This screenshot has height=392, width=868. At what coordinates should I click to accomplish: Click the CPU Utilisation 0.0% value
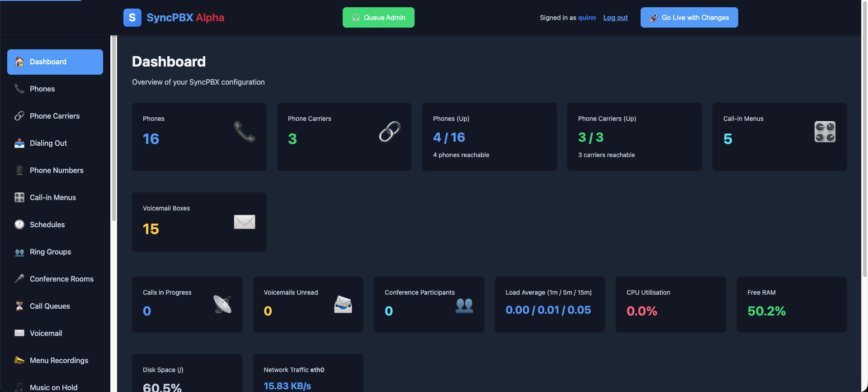click(x=642, y=311)
